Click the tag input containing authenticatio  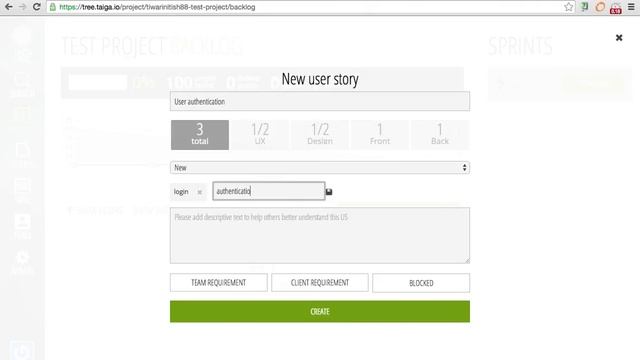pyautogui.click(x=269, y=191)
